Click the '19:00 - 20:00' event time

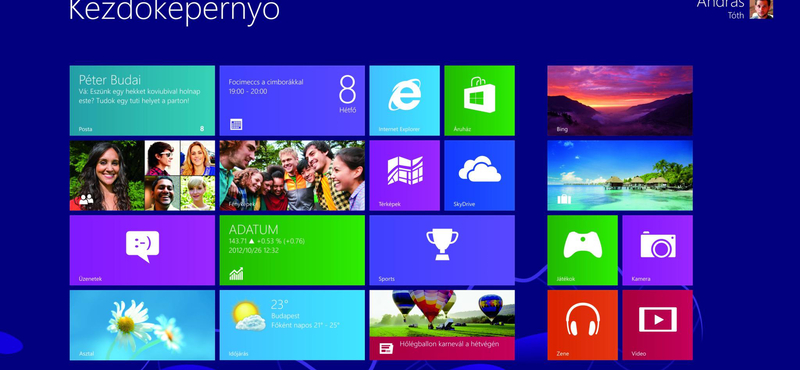[248, 91]
